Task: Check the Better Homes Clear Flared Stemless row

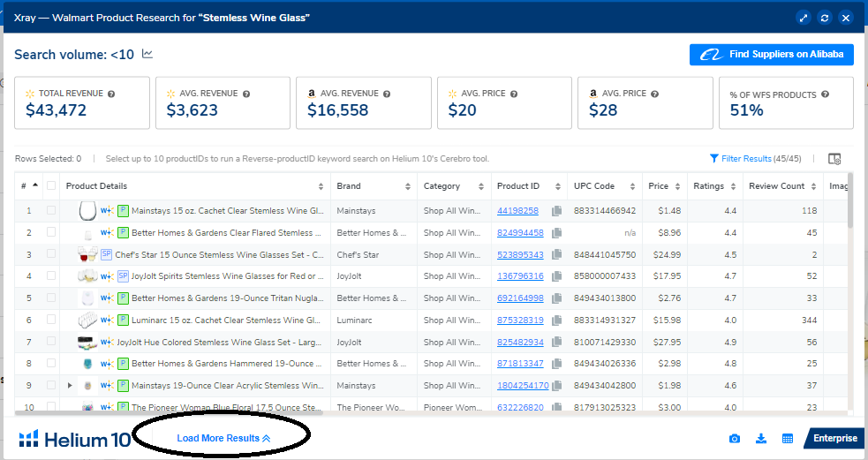Action: [51, 232]
